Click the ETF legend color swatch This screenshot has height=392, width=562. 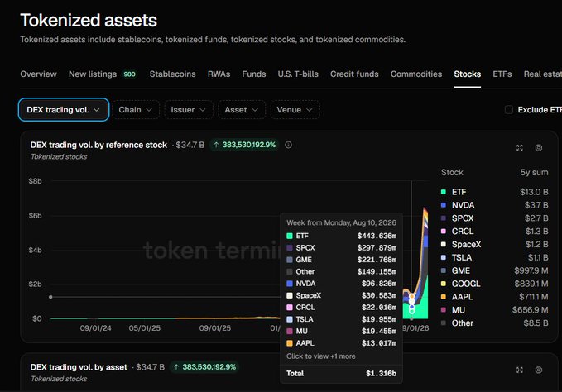(x=444, y=192)
